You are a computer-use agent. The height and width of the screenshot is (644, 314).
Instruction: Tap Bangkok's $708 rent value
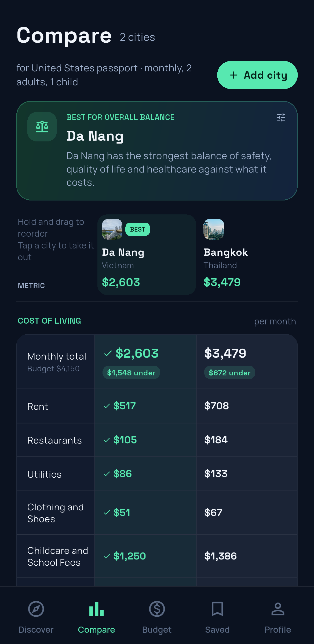[x=217, y=406]
